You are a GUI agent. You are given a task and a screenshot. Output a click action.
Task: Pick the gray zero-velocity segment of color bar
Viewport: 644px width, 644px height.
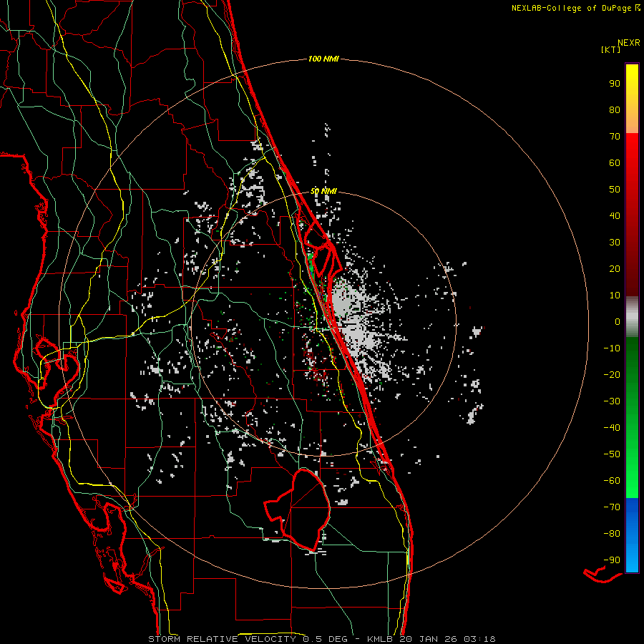(x=632, y=317)
